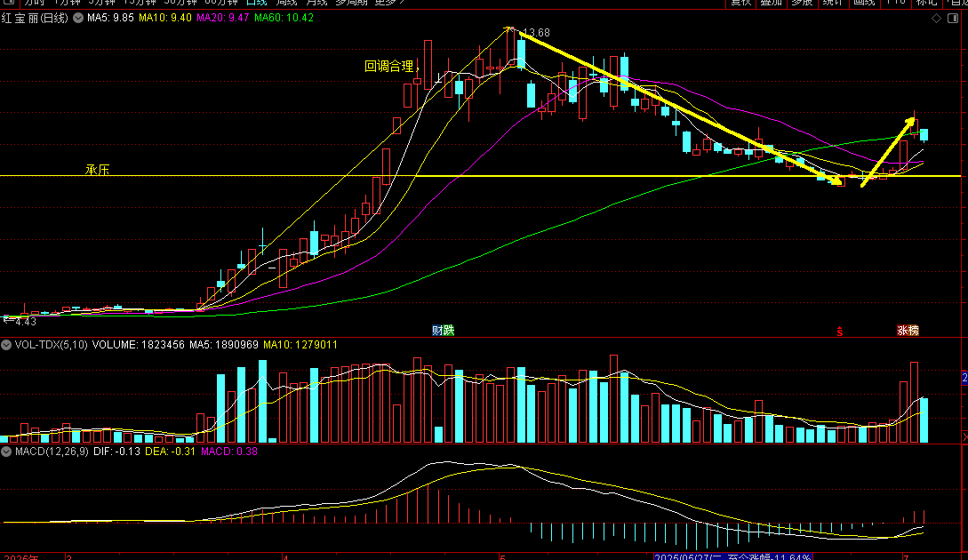This screenshot has width=968, height=560.
Task: Click the MA20: 9.47 value label
Action: tap(223, 18)
